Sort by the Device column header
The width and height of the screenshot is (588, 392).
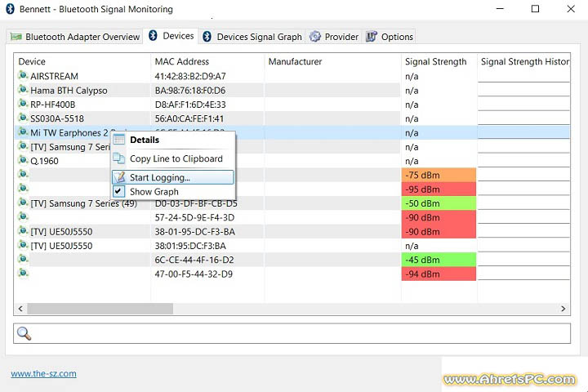[82, 61]
